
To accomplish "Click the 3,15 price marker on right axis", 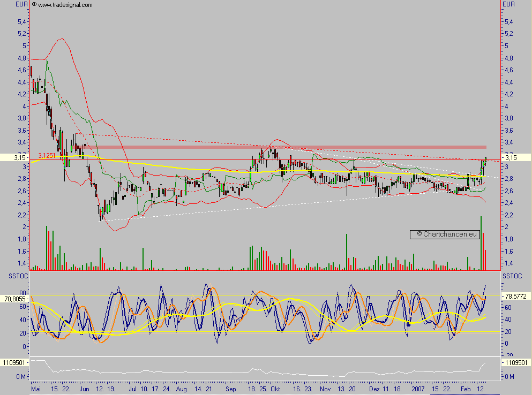I will (x=516, y=158).
